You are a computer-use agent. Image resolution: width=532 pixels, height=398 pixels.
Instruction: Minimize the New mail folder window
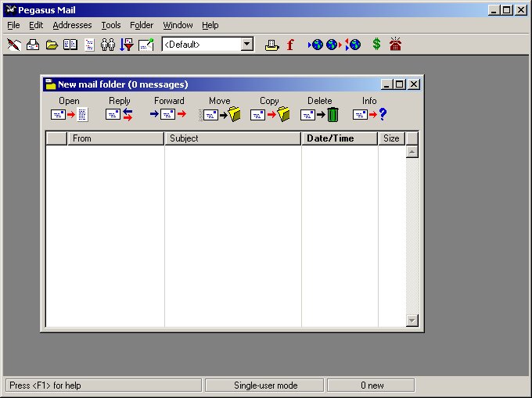pos(387,84)
